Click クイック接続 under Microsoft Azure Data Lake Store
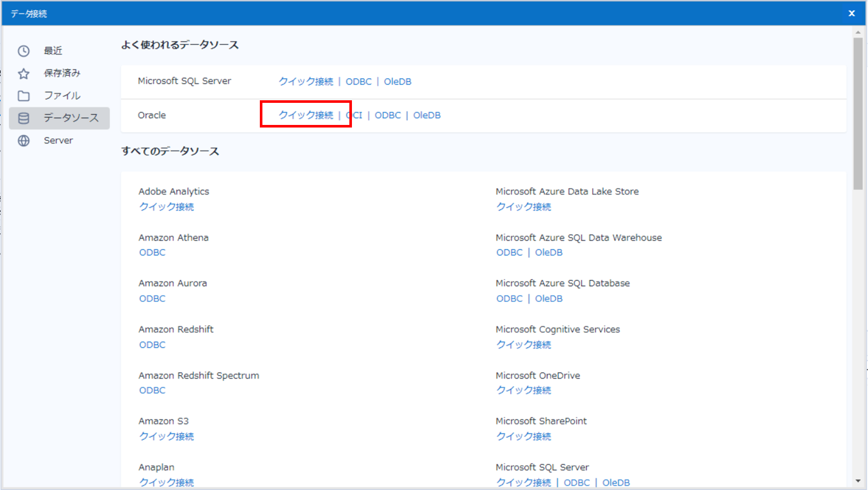This screenshot has height=490, width=868. coord(524,207)
